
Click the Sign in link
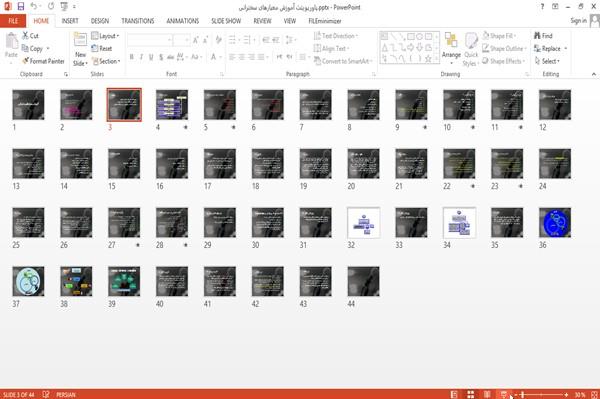pos(578,21)
